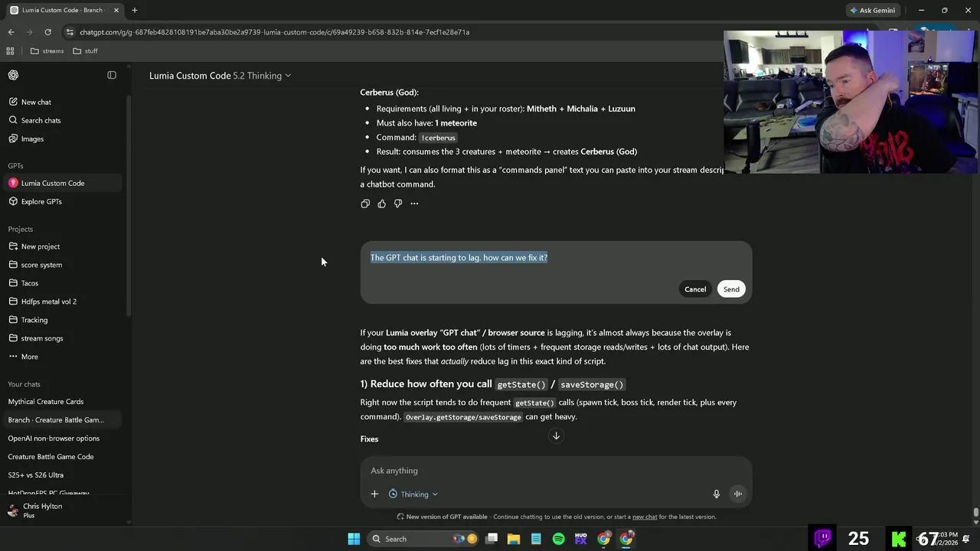Start voice mode with the waveform icon
The height and width of the screenshot is (551, 980).
pos(738,494)
